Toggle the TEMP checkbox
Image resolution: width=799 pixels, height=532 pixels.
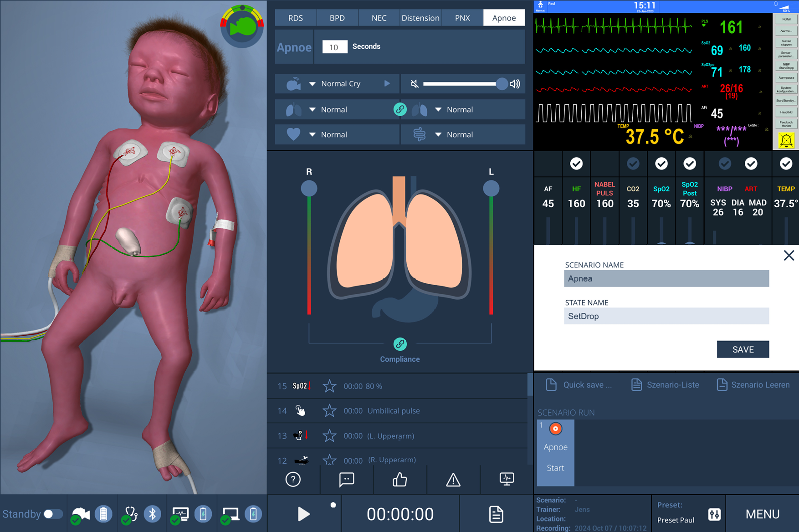[x=786, y=164]
